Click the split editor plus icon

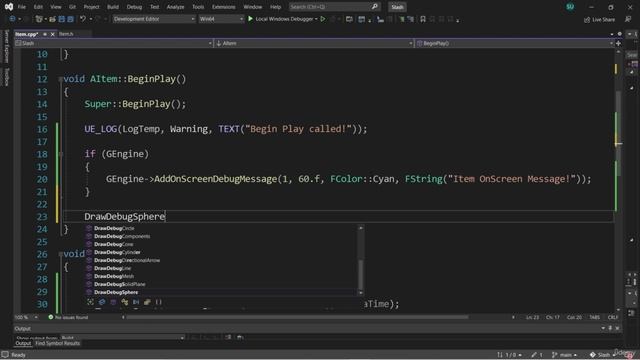coord(618,43)
